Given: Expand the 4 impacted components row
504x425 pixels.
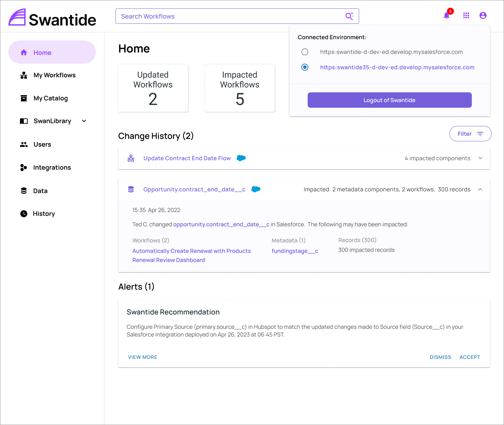Looking at the screenshot, I should (x=480, y=158).
